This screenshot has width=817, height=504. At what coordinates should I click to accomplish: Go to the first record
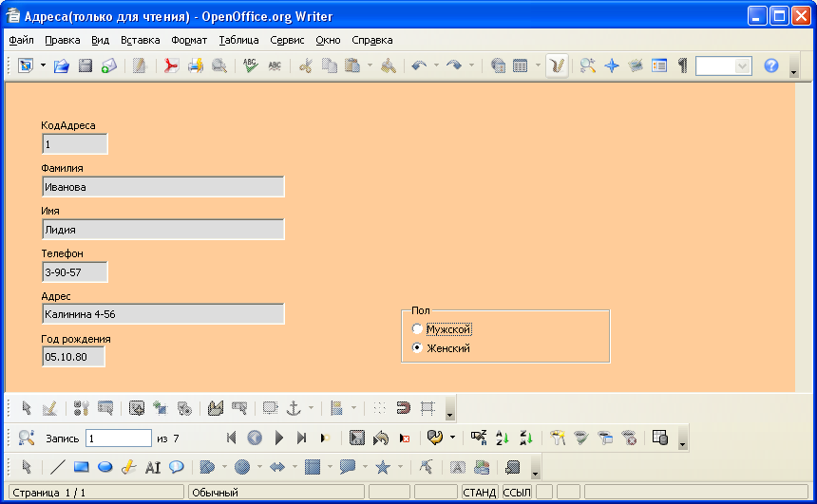pos(232,439)
